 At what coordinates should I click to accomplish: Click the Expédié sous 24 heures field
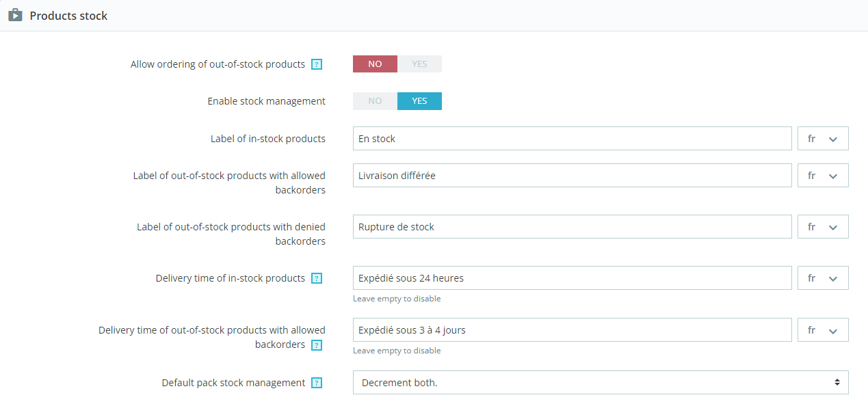[x=572, y=278]
